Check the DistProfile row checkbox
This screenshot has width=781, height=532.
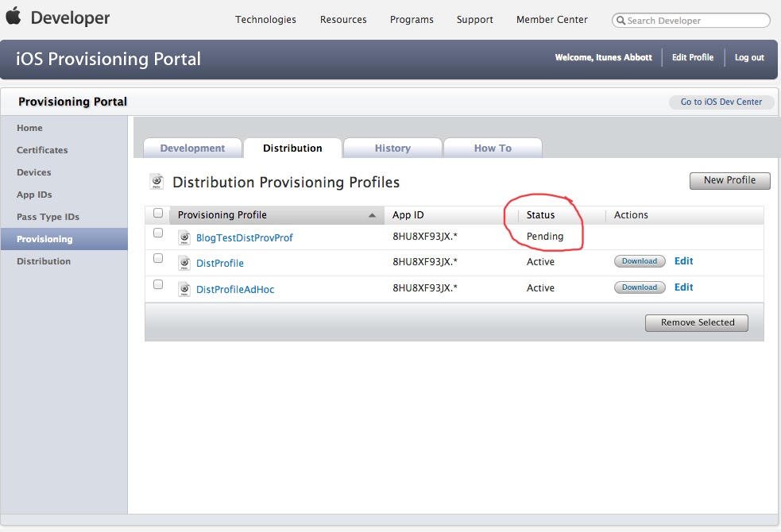158,258
